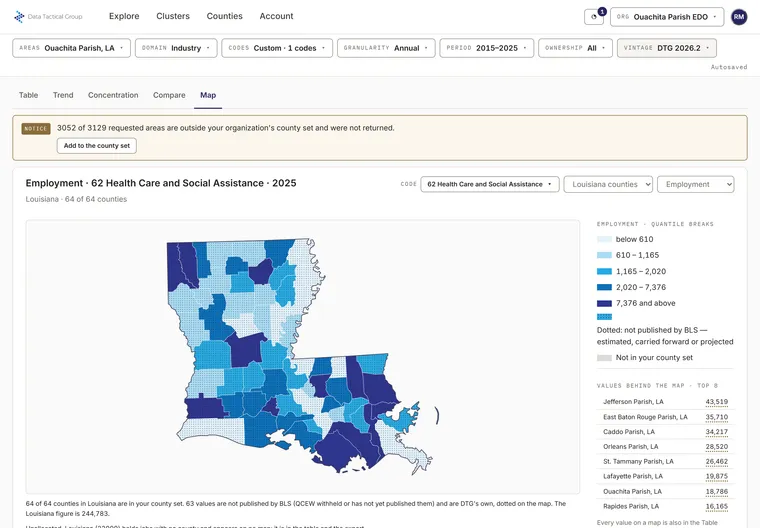Click the East Baton Rouge Parish, LA row
Viewport: 760px width, 528px height.
tap(665, 417)
